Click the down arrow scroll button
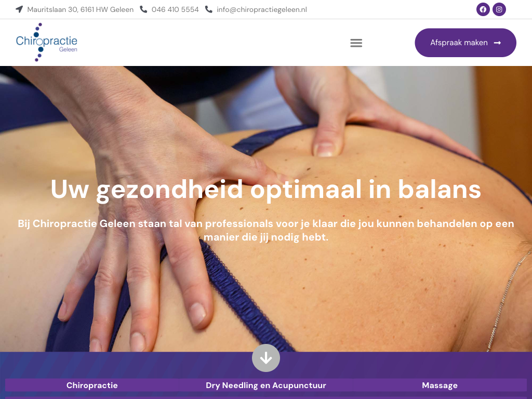Image resolution: width=532 pixels, height=399 pixels. click(266, 358)
